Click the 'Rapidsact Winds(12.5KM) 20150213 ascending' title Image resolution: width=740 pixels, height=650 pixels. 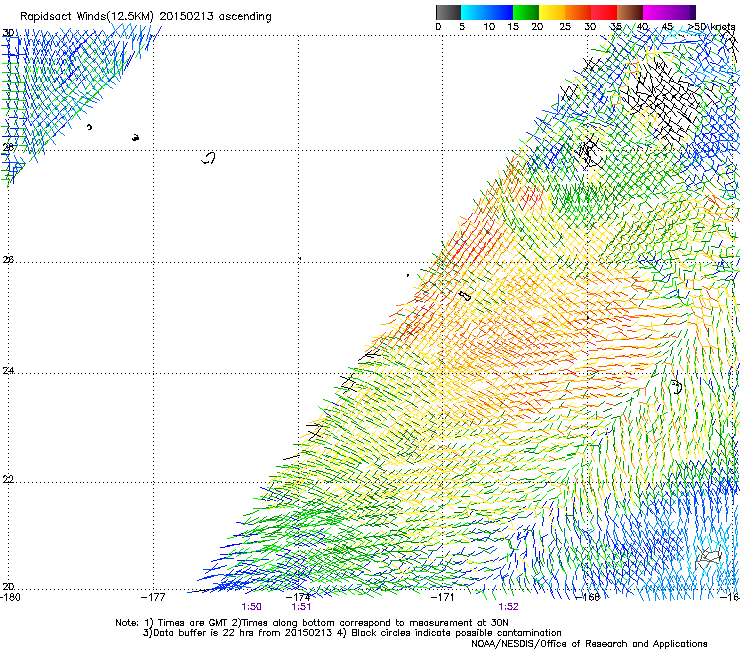coord(146,17)
